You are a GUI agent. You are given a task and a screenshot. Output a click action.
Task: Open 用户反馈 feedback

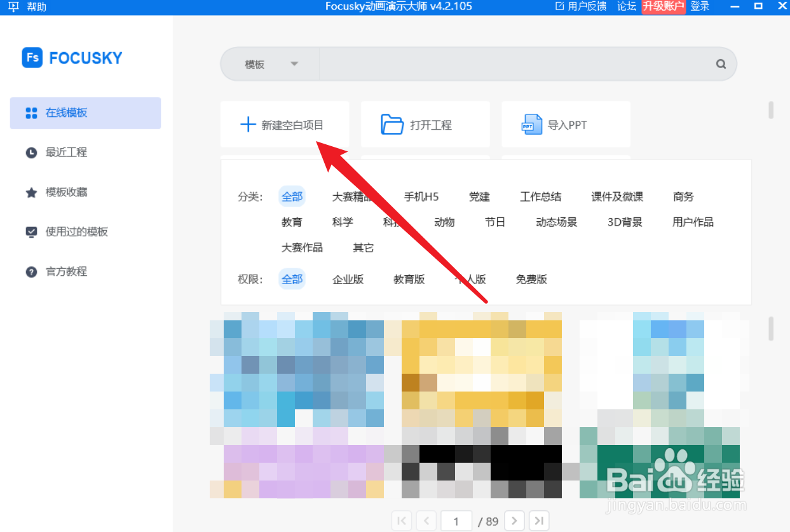[581, 6]
